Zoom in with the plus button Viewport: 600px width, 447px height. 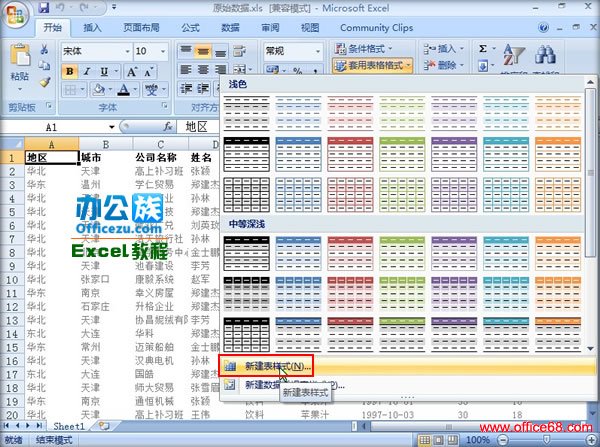592,440
